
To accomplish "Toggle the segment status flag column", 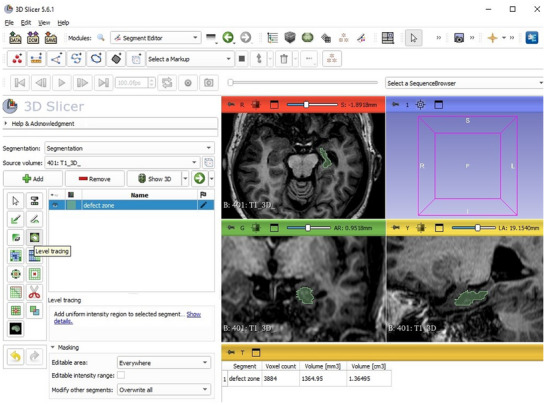I will coord(203,195).
